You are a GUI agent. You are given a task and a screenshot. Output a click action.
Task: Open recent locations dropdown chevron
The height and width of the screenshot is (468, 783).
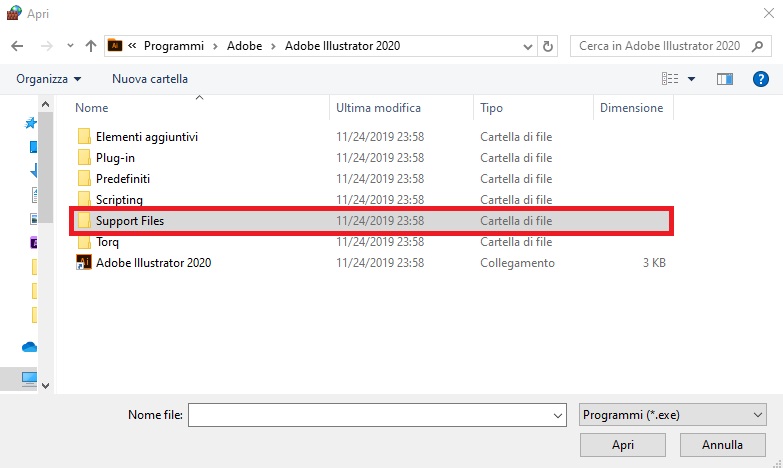coord(70,46)
